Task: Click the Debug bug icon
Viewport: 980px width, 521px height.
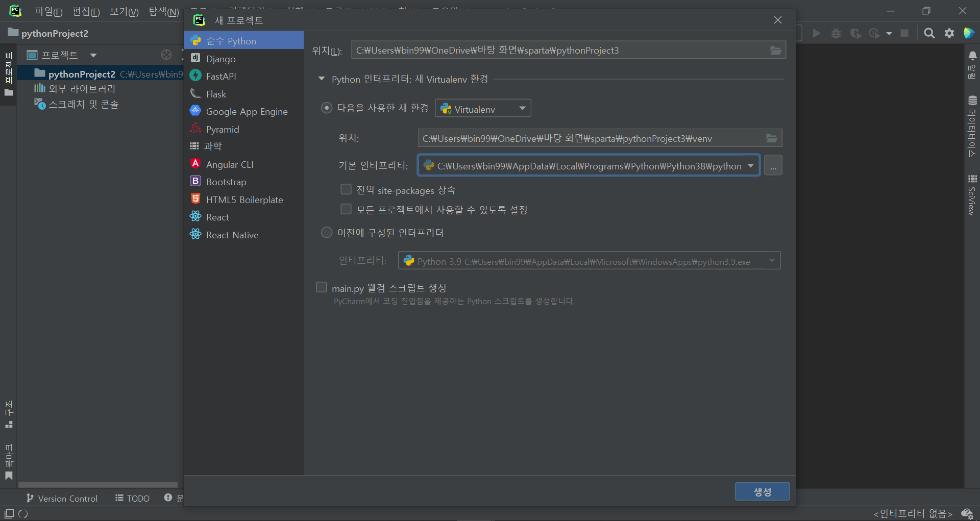Action: [x=836, y=33]
